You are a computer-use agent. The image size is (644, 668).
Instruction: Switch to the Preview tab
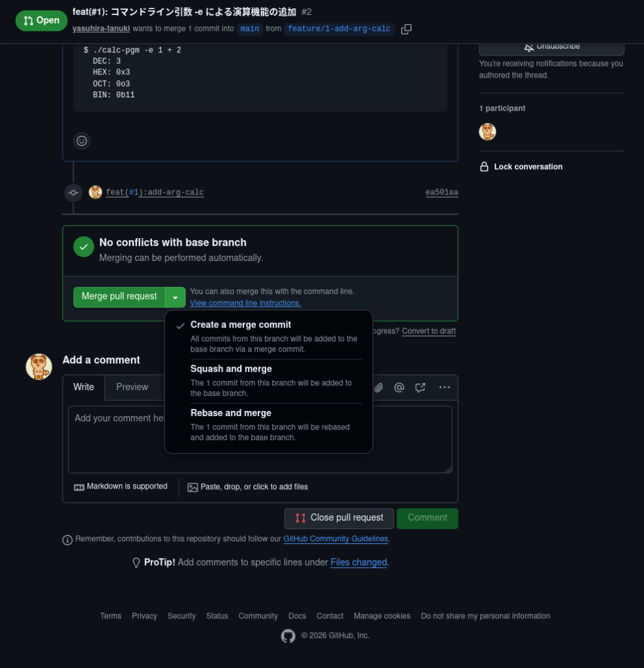(132, 387)
